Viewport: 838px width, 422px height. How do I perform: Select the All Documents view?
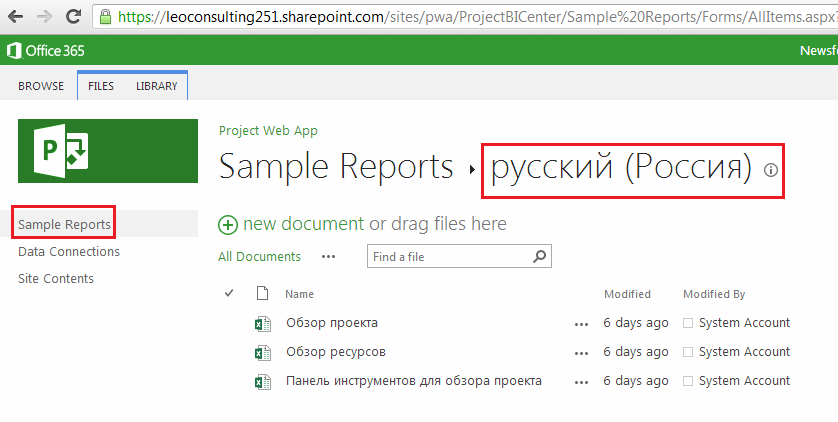pos(259,256)
